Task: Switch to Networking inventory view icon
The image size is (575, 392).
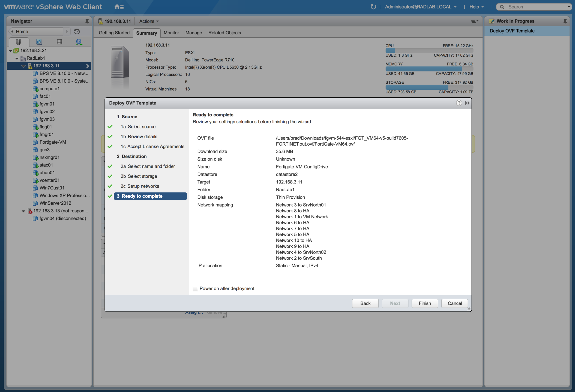Action: point(79,42)
